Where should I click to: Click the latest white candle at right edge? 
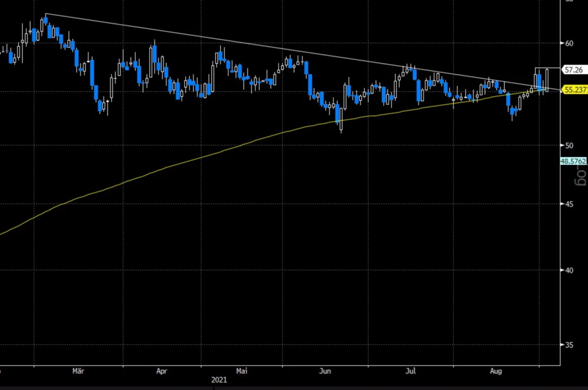coord(547,79)
